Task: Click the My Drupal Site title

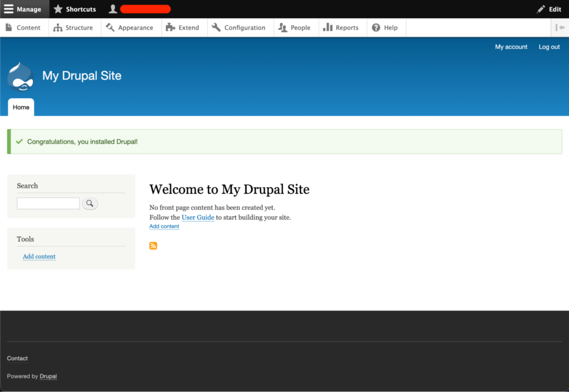Action: click(82, 76)
